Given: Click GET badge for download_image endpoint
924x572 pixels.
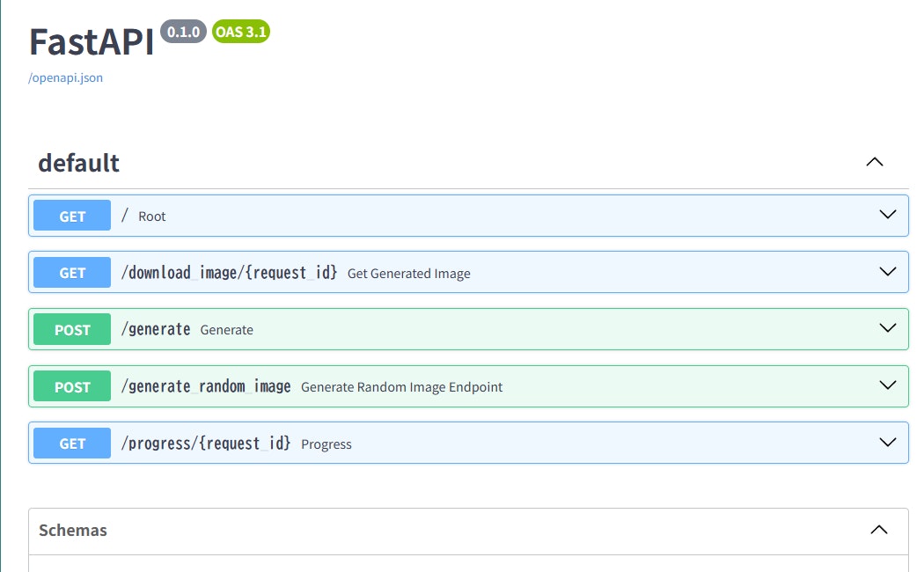Looking at the screenshot, I should (x=72, y=272).
